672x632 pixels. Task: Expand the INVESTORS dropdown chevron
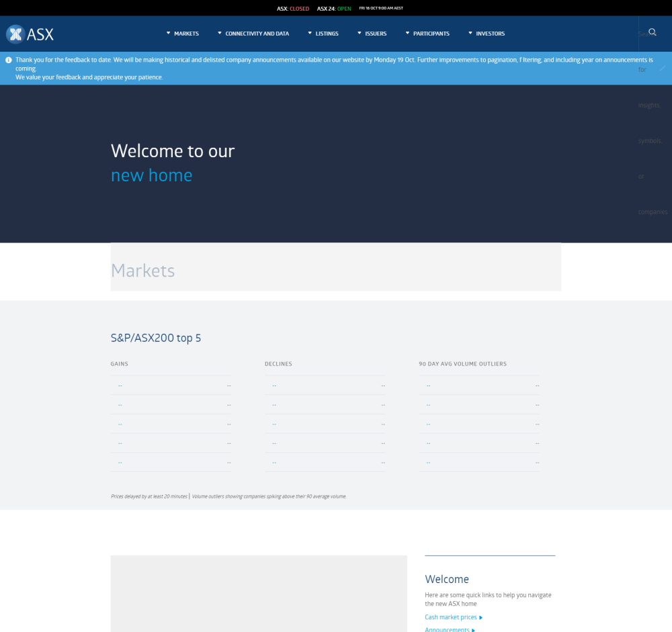point(470,32)
